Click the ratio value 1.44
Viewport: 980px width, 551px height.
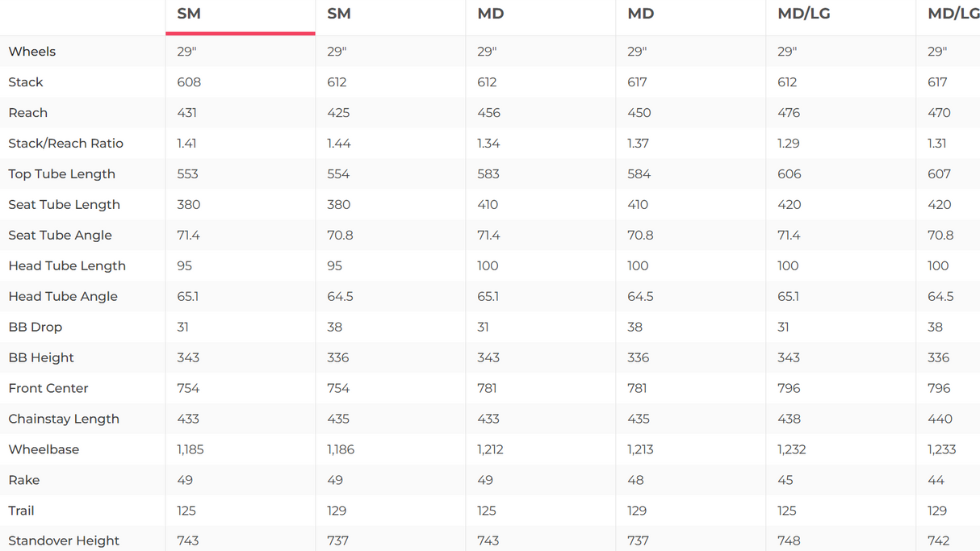point(338,144)
